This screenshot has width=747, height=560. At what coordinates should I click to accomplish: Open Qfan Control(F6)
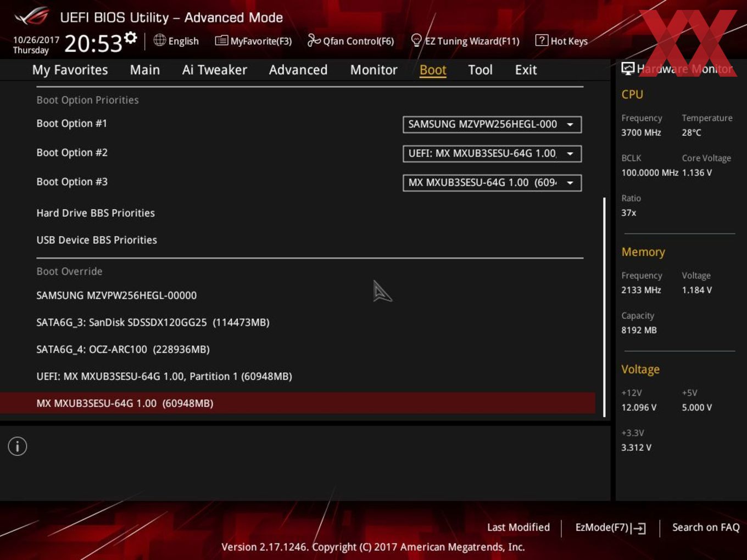coord(358,41)
